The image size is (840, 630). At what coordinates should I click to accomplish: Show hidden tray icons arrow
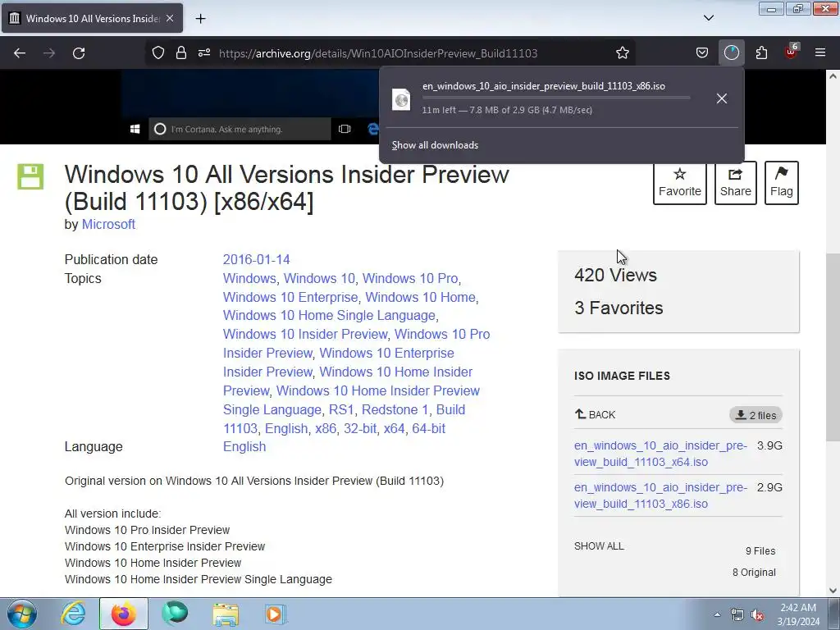pos(717,614)
